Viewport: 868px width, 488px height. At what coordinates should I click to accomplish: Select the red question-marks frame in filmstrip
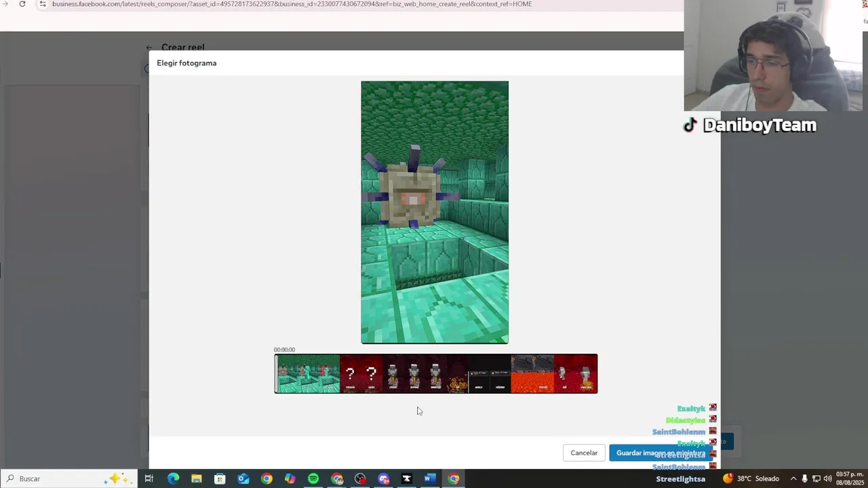coord(361,373)
